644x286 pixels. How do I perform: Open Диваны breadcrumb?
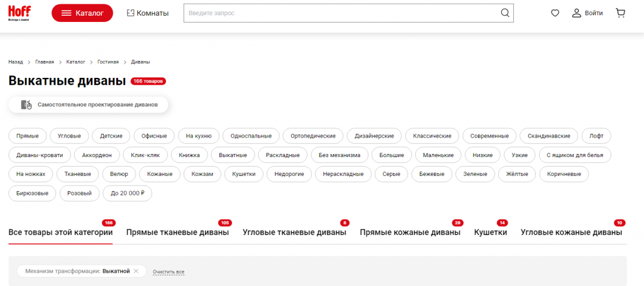pos(140,62)
